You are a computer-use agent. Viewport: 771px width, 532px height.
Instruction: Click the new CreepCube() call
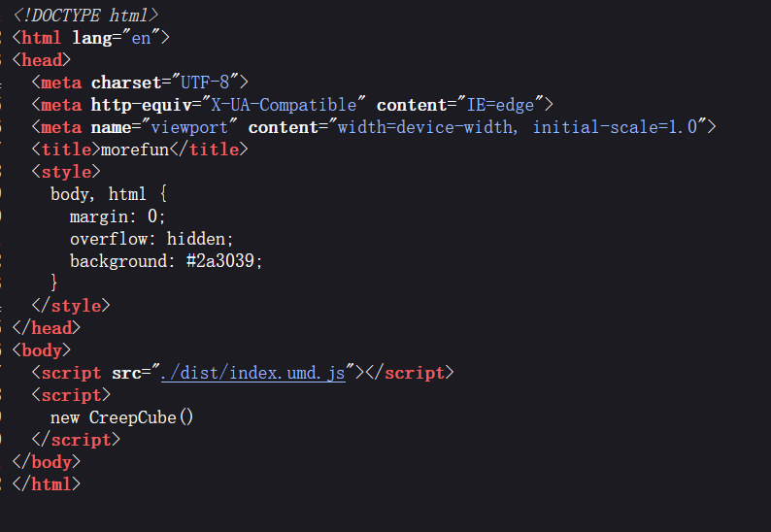point(122,417)
